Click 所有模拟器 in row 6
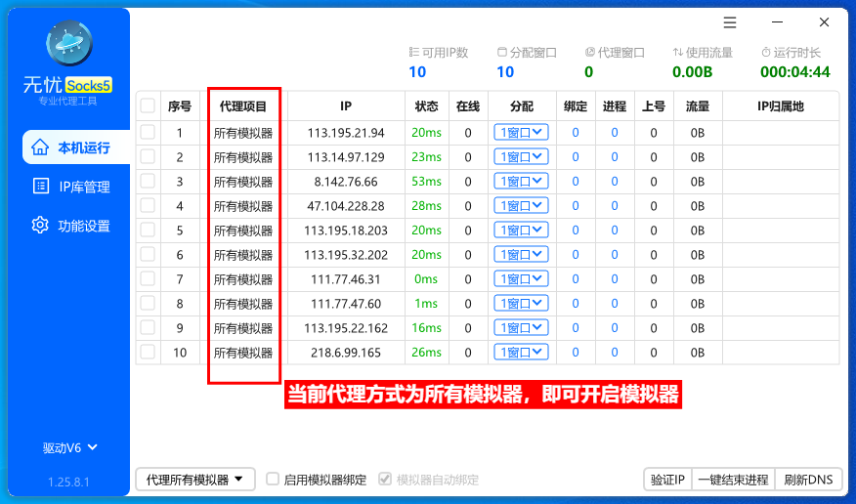 tap(243, 255)
